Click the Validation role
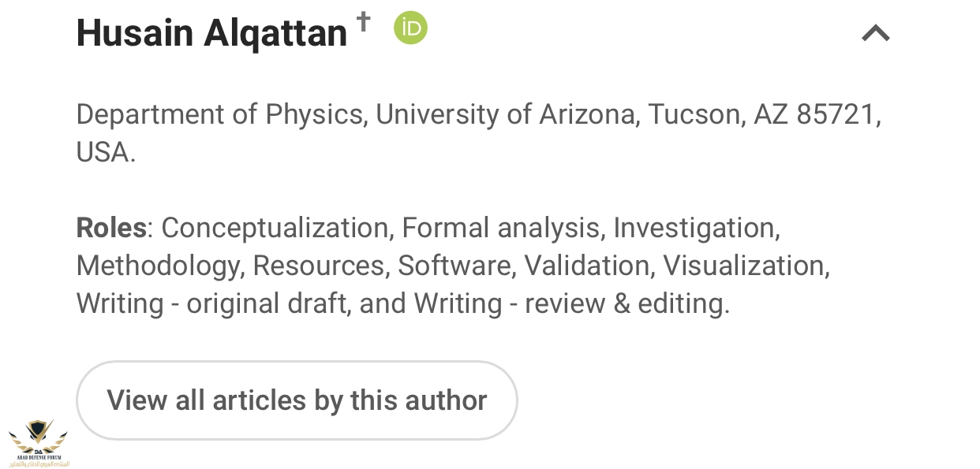980x469 pixels. tap(588, 266)
